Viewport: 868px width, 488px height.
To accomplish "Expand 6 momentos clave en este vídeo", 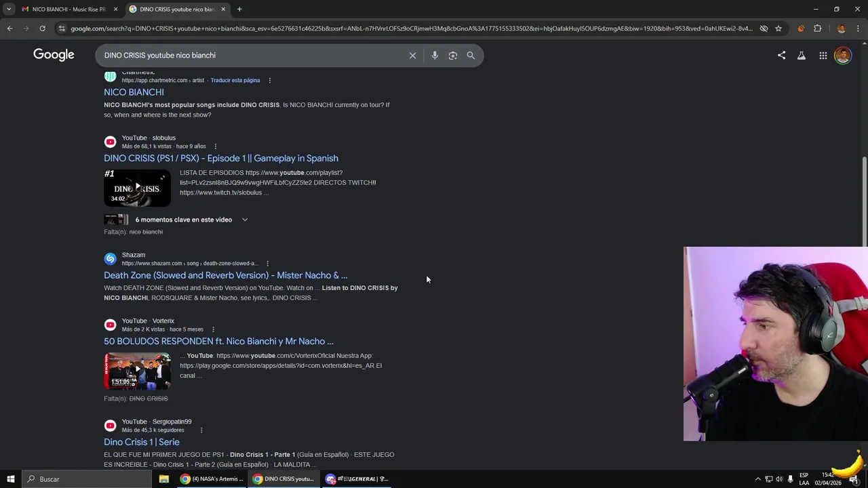I will pos(192,220).
